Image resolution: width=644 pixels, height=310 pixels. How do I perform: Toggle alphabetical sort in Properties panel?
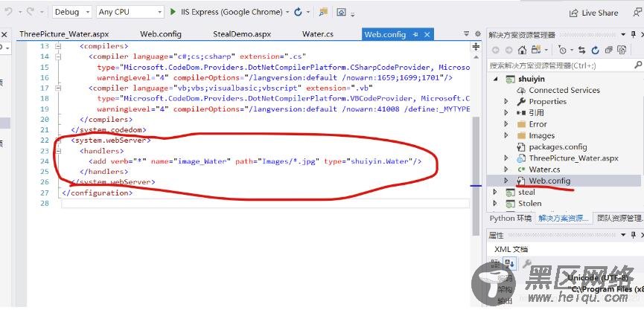click(510, 264)
